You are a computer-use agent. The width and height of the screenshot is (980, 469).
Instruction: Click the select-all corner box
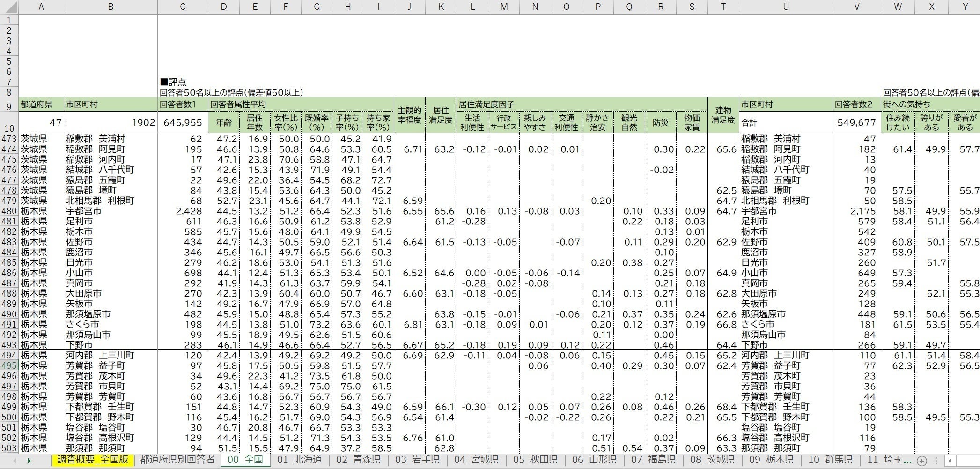pyautogui.click(x=9, y=7)
